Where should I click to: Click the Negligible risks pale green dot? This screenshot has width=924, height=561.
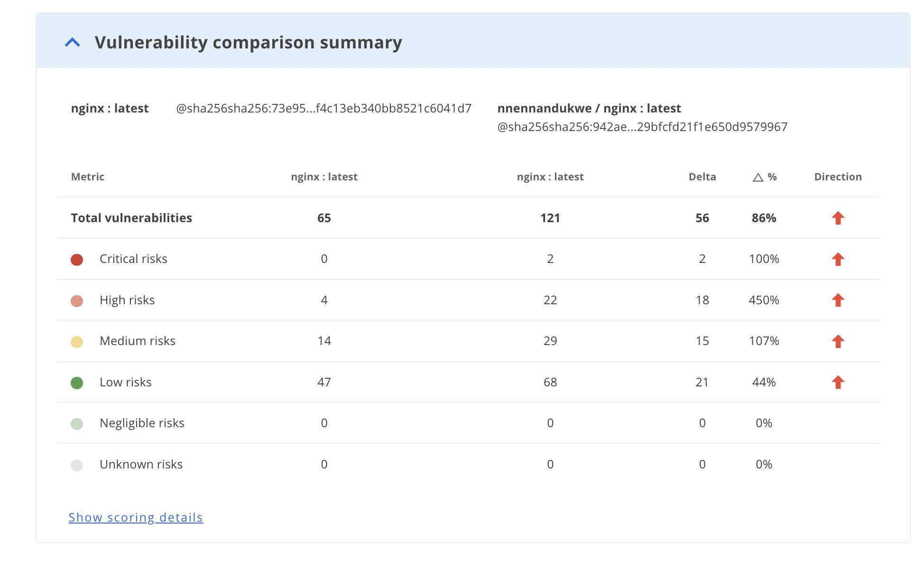pos(77,424)
